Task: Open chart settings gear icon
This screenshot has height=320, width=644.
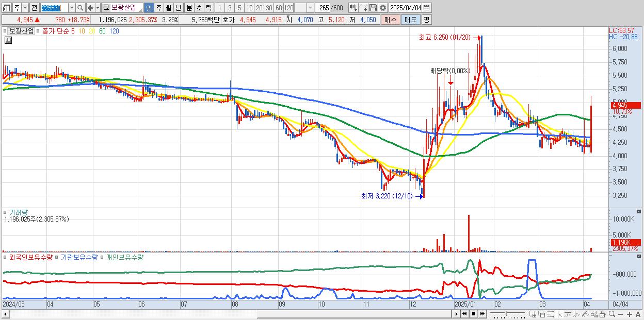Action: coord(382,8)
